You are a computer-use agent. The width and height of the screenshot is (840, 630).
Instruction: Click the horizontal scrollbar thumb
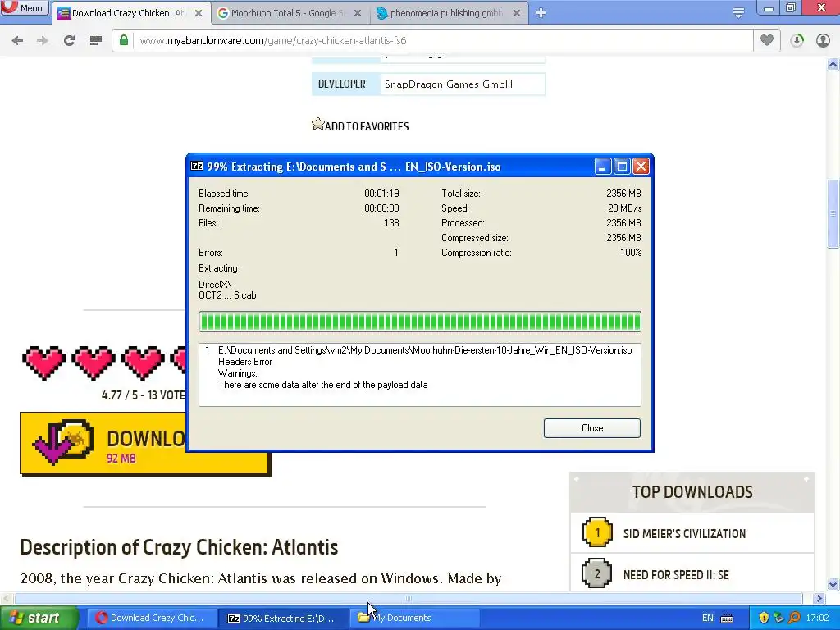pos(409,598)
